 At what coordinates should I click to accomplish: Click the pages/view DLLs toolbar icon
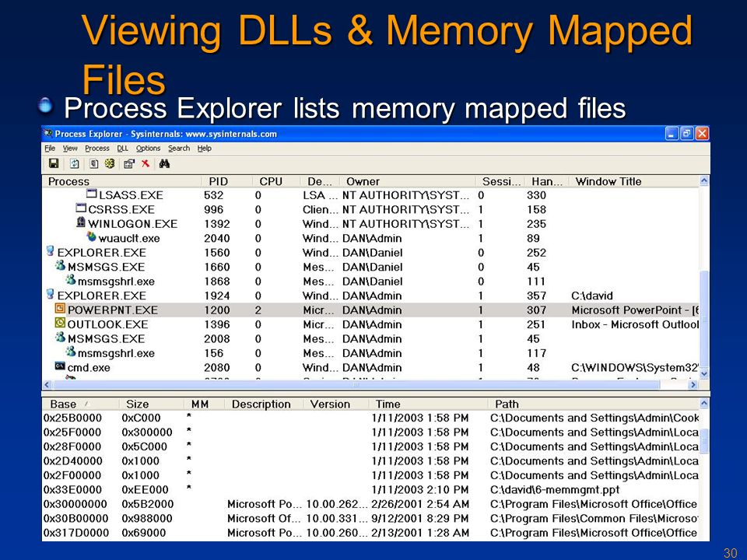pyautogui.click(x=94, y=164)
